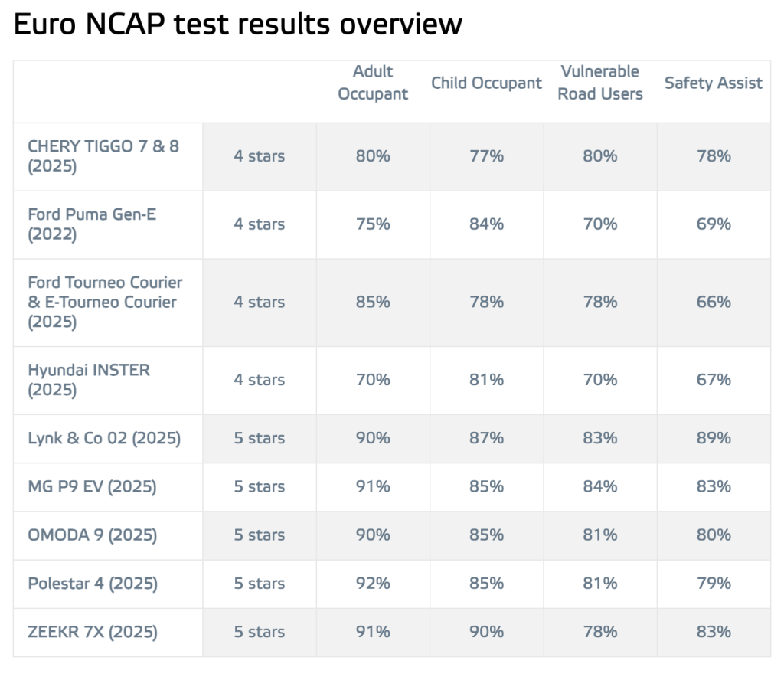Open the MG P9 EV (2025) entry
This screenshot has width=784, height=677.
coord(92,487)
